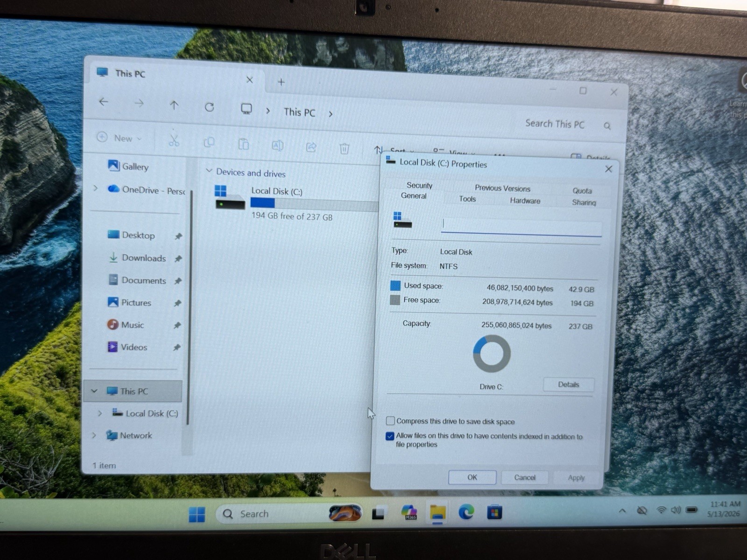
Task: Click the Copy toolbar icon
Action: point(209,142)
